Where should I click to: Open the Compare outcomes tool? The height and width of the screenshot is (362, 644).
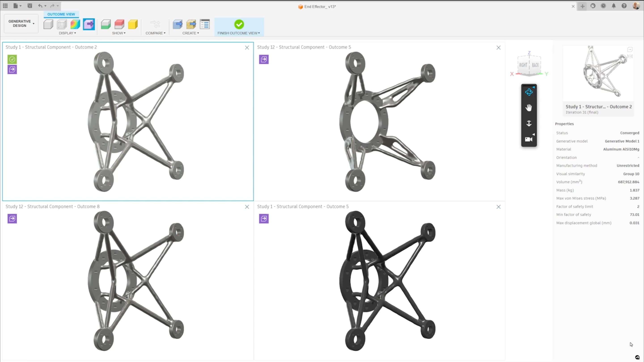[x=155, y=24]
